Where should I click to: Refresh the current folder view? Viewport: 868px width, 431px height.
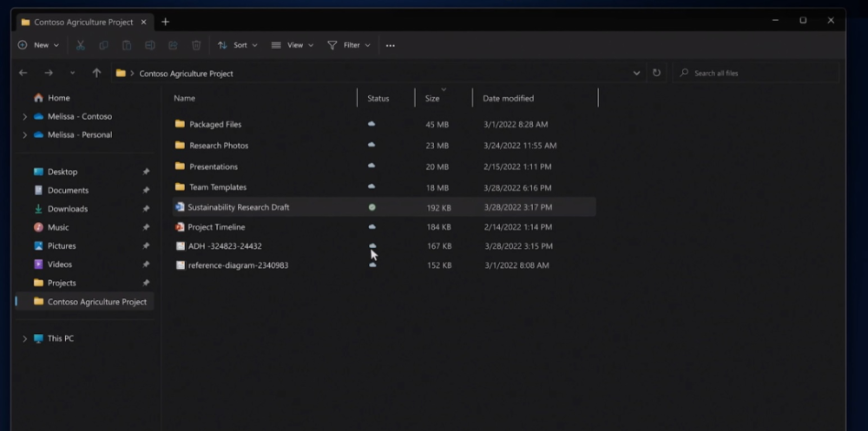[x=656, y=74]
